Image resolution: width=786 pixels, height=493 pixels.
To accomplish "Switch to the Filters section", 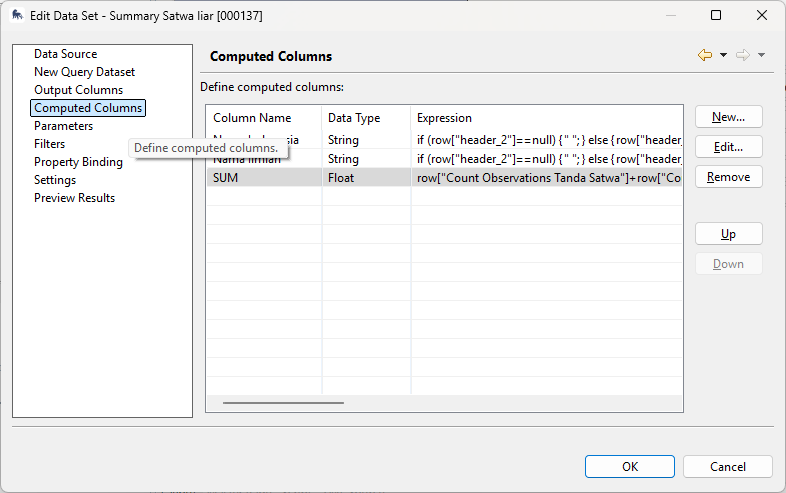I will [49, 144].
